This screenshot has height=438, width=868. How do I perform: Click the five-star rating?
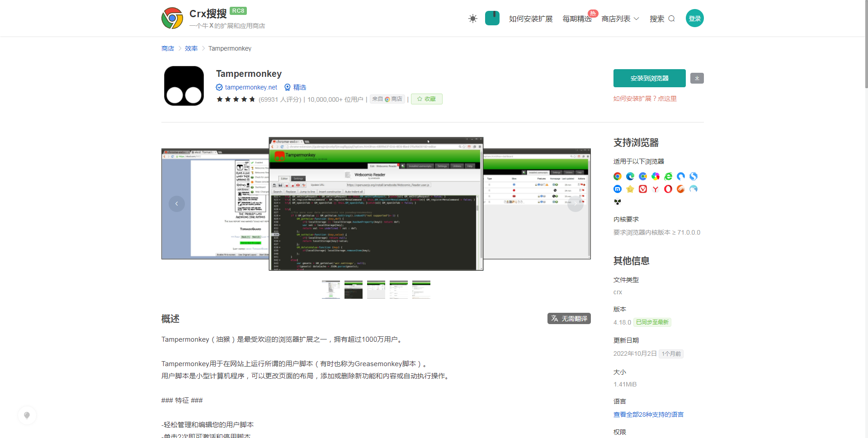pyautogui.click(x=236, y=99)
